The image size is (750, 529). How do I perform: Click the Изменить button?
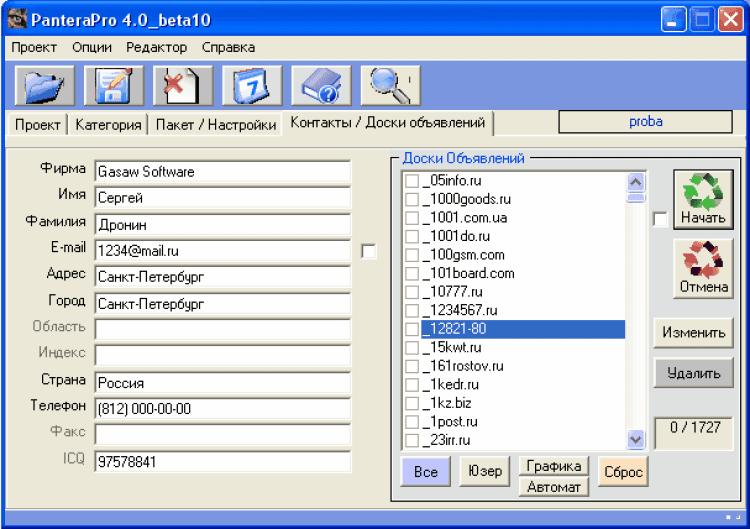(694, 332)
